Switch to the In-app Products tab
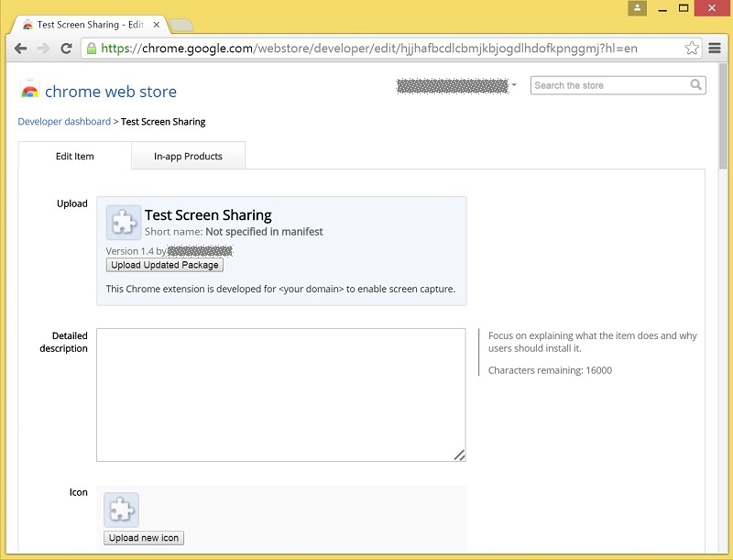Viewport: 733px width, 560px height. click(x=188, y=157)
